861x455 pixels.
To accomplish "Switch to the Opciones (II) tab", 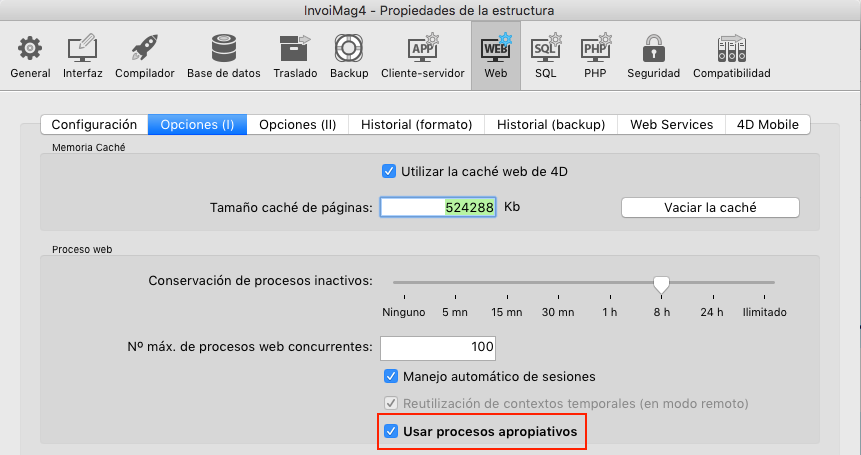I will click(297, 125).
